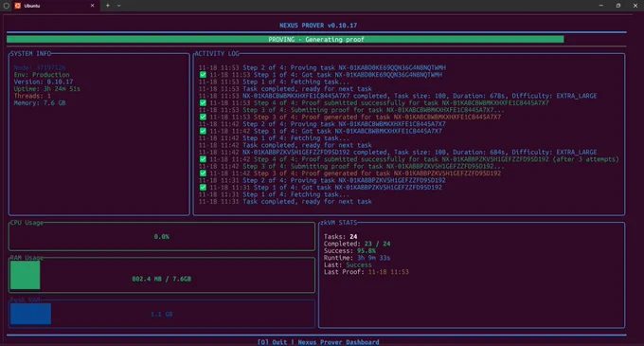Click the Nexus Prover Dashboard footer label
The width and height of the screenshot is (644, 346).
338,342
